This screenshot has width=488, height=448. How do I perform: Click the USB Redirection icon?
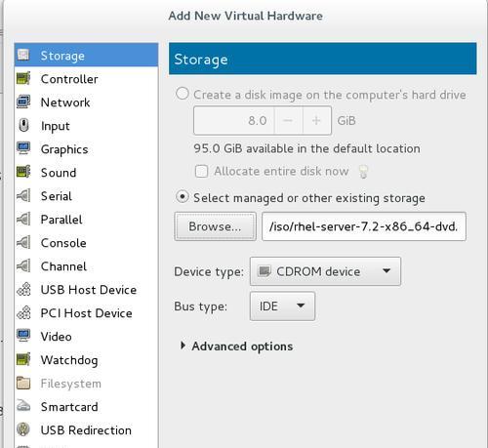click(23, 430)
